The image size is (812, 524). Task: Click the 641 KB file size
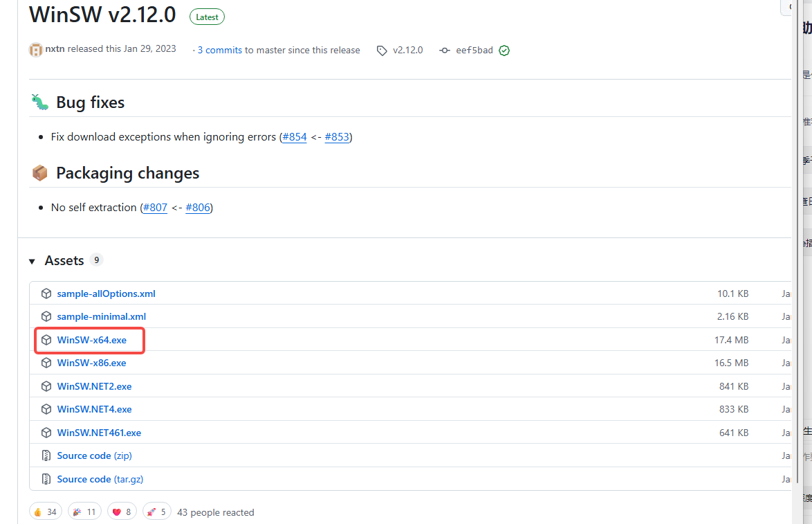(x=734, y=433)
